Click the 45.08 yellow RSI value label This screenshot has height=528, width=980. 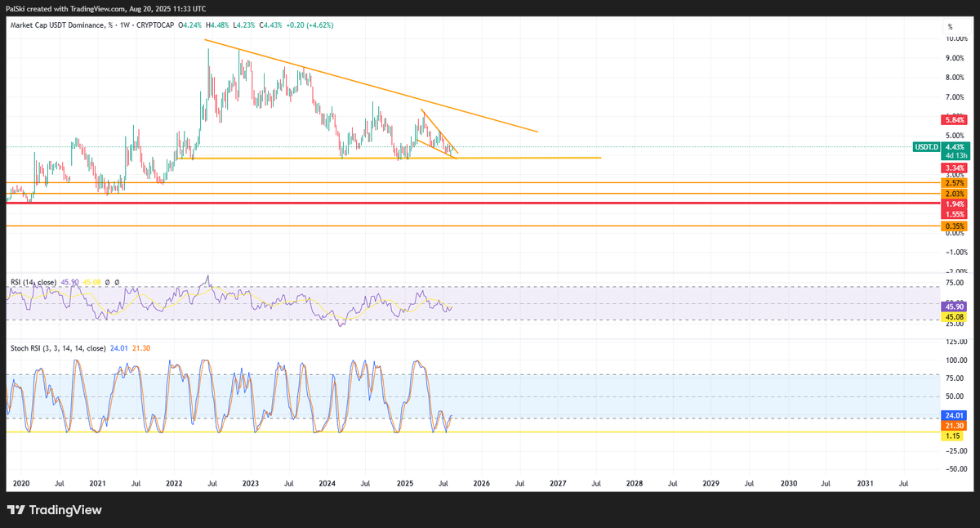tap(954, 316)
